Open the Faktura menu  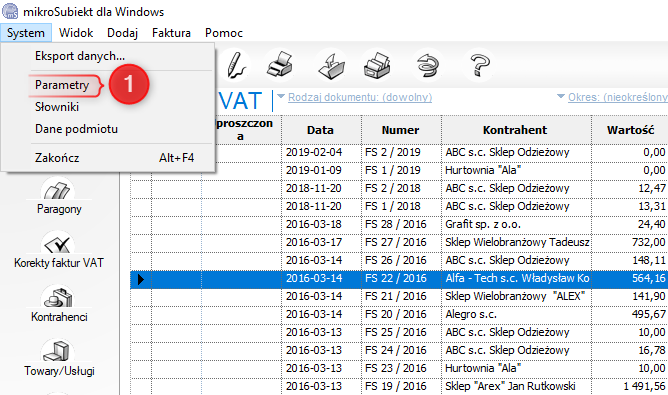(171, 33)
